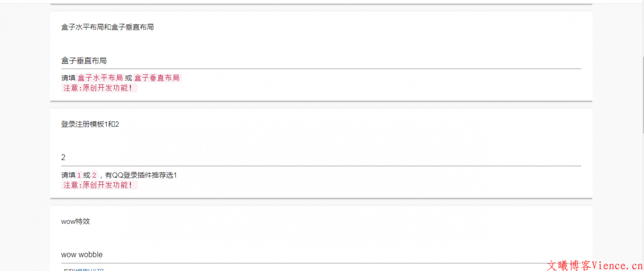Click the wow wobble input field

tap(321, 255)
